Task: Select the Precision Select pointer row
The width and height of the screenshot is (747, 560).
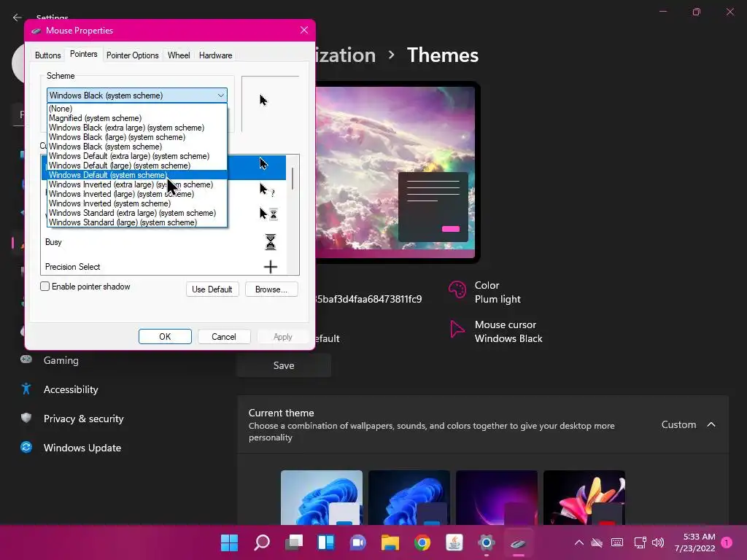Action: coord(163,267)
